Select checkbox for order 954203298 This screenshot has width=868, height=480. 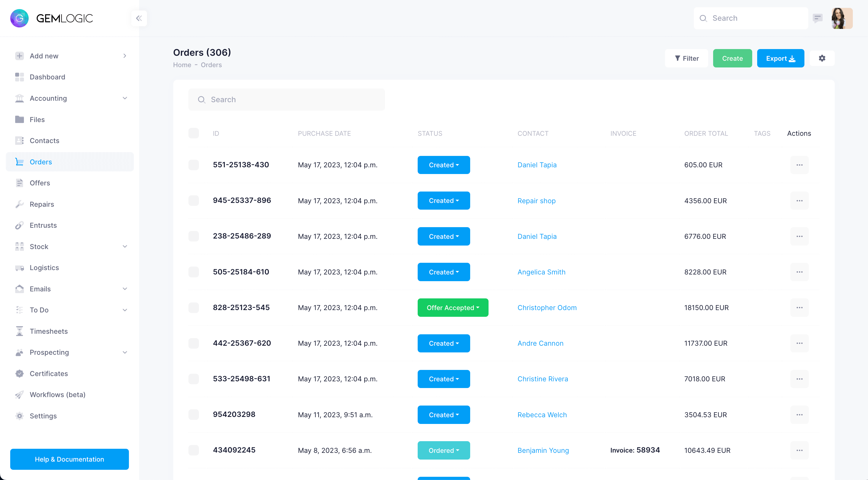tap(193, 415)
